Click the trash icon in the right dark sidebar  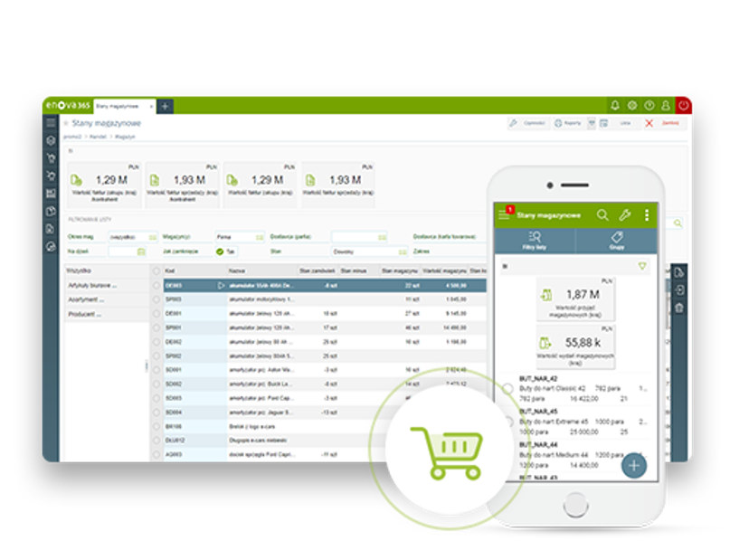coord(679,308)
